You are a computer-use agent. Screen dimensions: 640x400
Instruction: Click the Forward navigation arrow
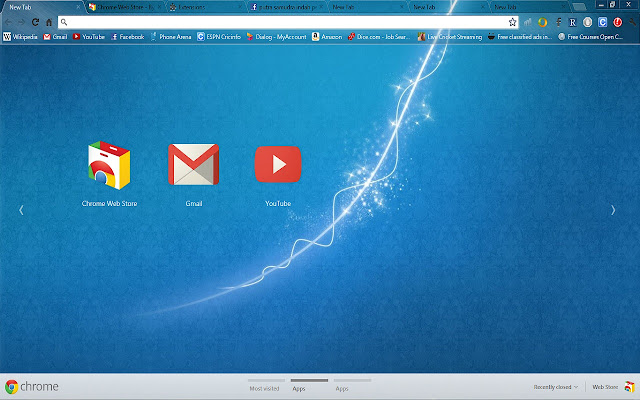(22, 22)
